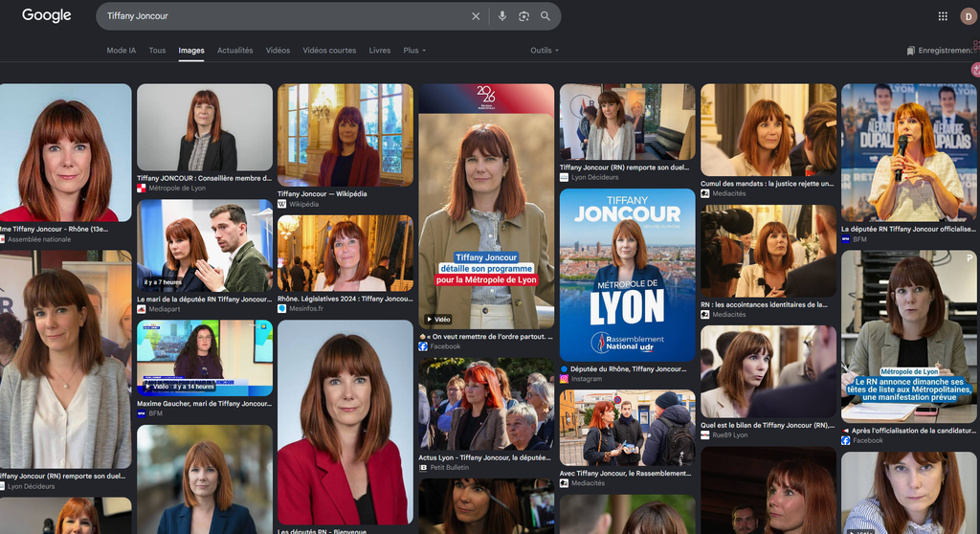980x534 pixels.
Task: Open BFM image officialise candidature
Action: coord(909,152)
